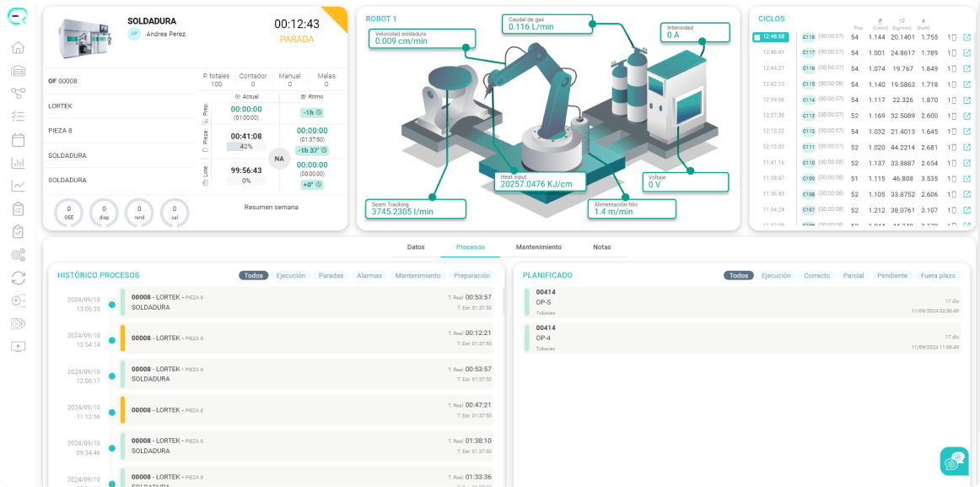Viewport: 980px width, 487px height.
Task: Switch to the Notas tab
Action: tap(602, 247)
